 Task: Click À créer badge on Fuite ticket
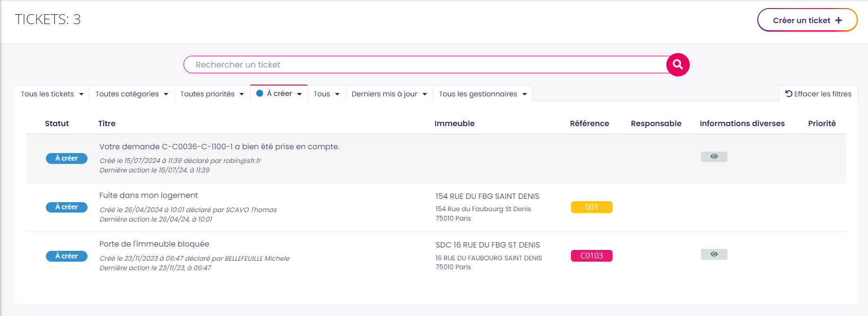(67, 207)
